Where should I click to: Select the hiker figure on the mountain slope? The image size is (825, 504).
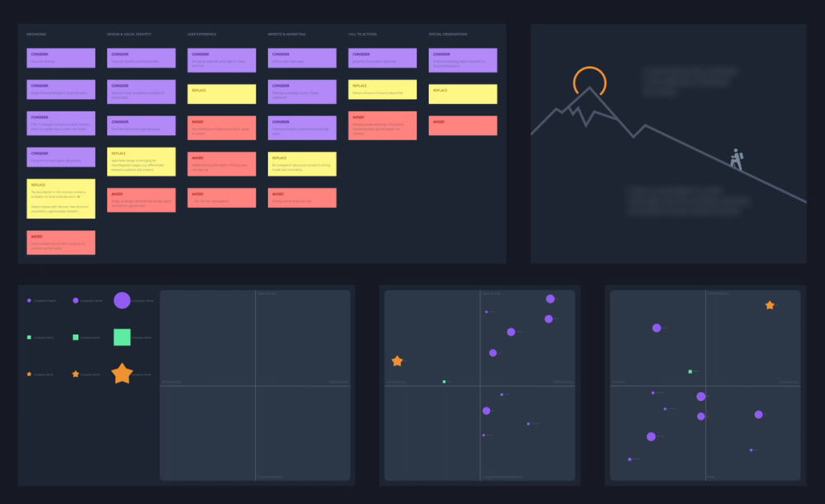(737, 159)
